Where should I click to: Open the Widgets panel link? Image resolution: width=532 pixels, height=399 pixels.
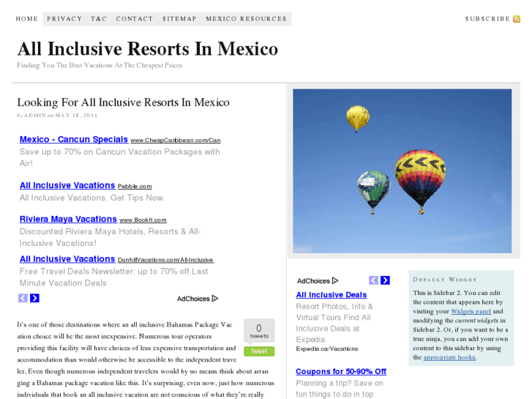tap(471, 311)
